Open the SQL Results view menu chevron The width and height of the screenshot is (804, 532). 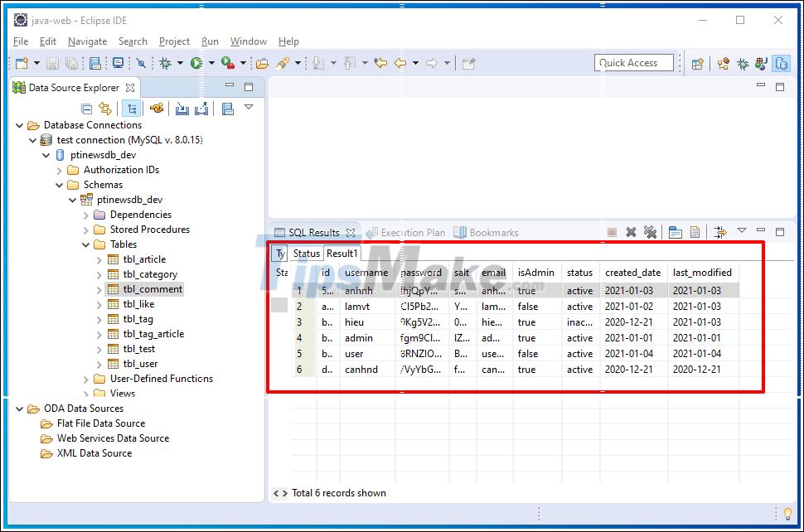pos(742,232)
